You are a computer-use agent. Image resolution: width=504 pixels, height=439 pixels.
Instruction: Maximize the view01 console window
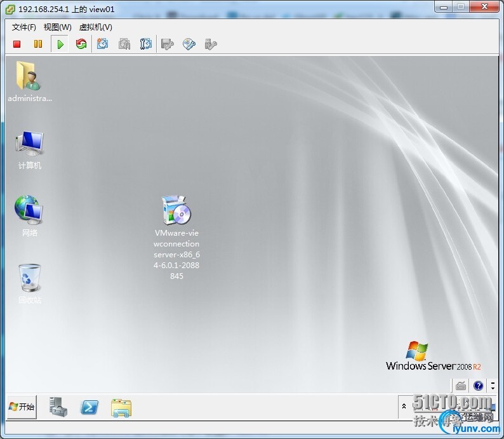461,6
